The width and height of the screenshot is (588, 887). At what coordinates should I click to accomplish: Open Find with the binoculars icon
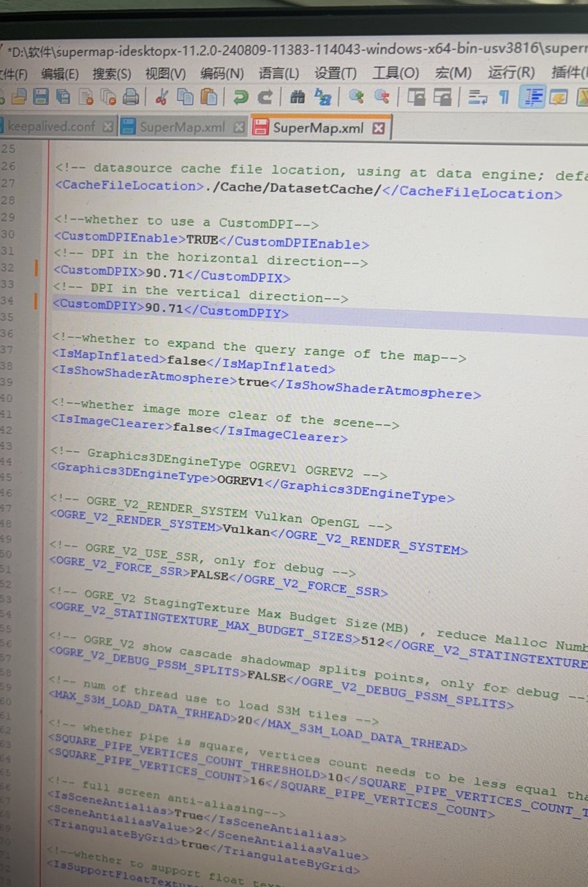pos(297,97)
